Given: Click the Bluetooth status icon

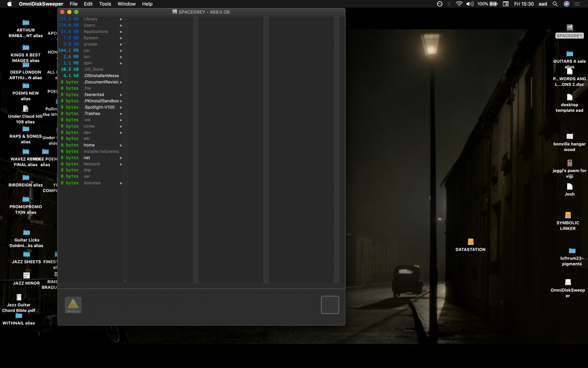Looking at the screenshot, I should click(x=449, y=4).
